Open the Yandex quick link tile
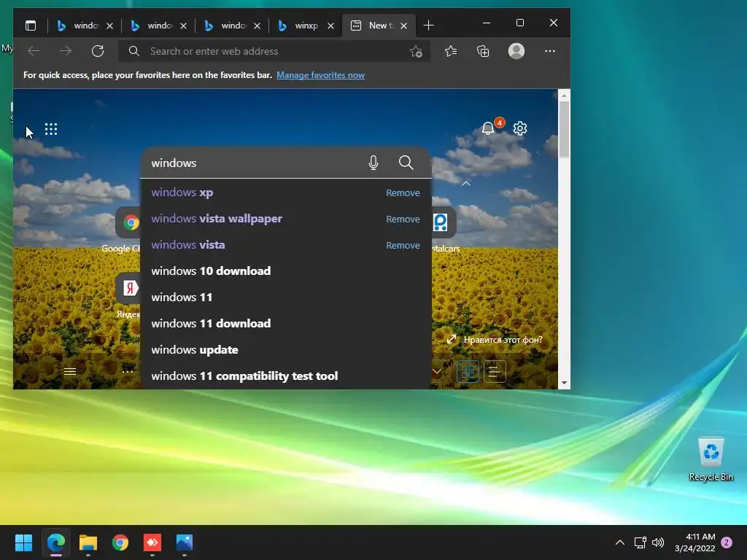 [x=128, y=289]
